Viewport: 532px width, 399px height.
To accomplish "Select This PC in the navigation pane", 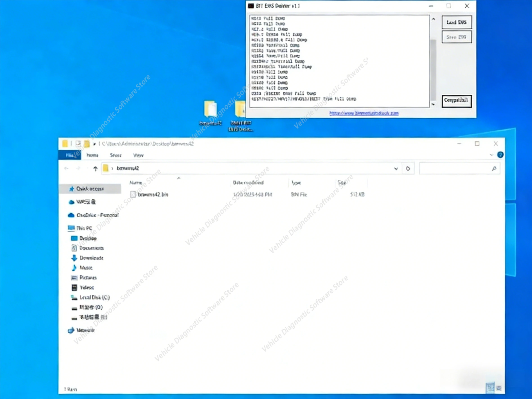I will 81,228.
